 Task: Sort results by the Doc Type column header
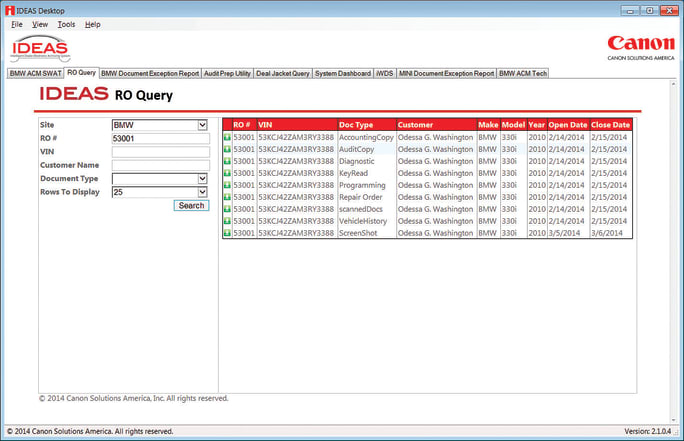coord(356,125)
